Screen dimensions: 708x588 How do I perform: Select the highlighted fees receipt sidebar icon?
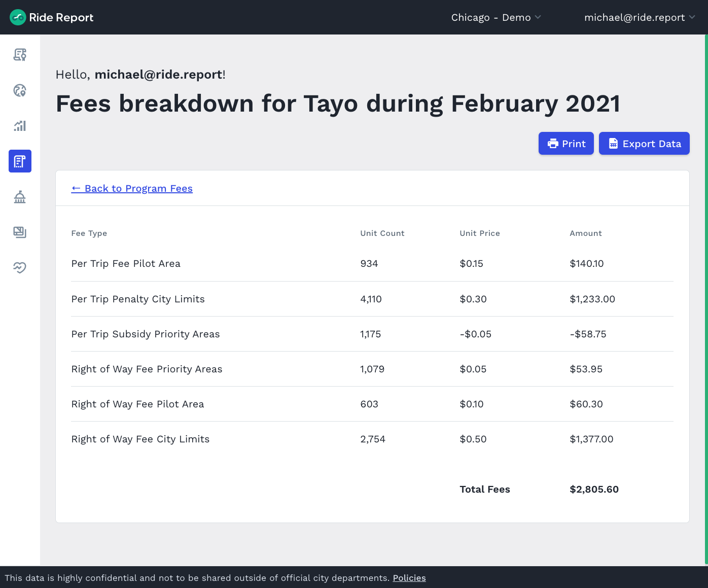point(20,161)
